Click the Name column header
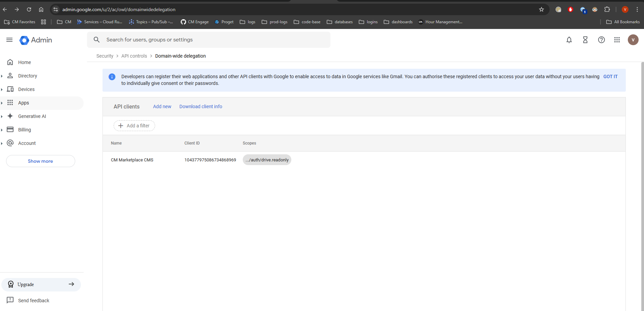The height and width of the screenshot is (311, 644). point(116,143)
